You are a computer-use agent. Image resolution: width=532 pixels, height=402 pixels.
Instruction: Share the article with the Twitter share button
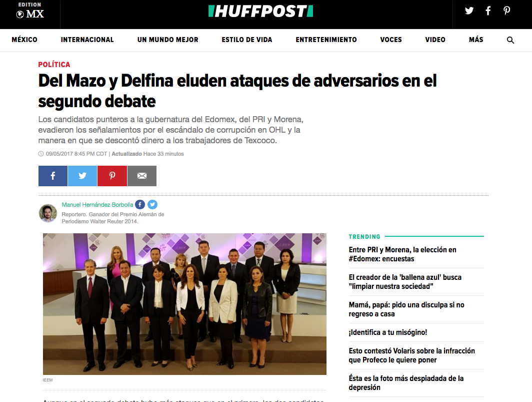[82, 176]
